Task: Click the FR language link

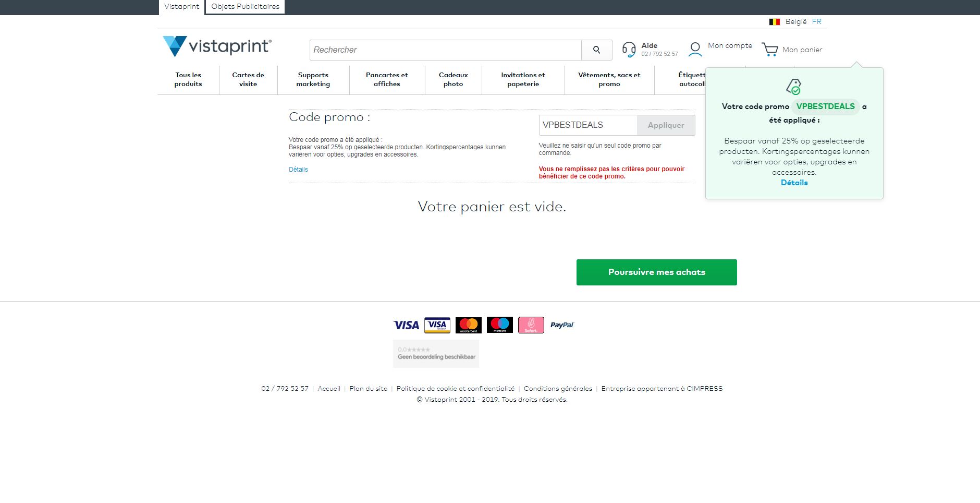Action: click(816, 21)
